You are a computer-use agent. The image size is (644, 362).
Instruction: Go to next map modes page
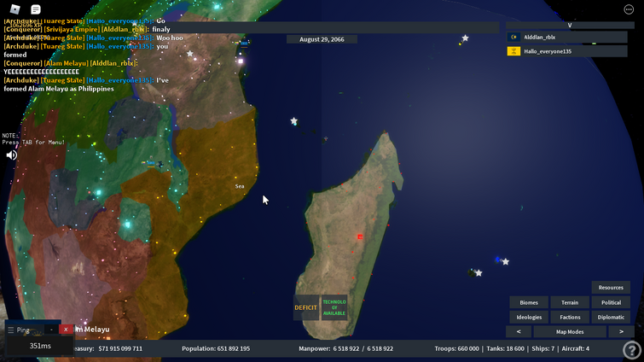pos(621,331)
